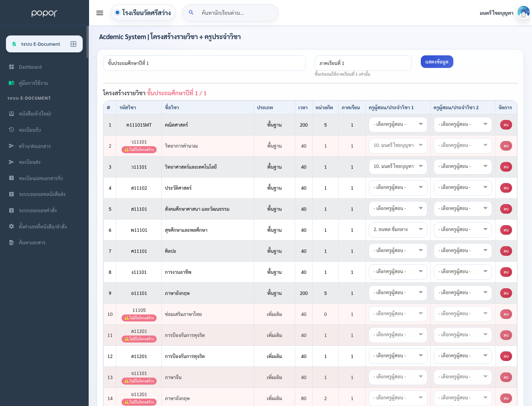Select teacher 1 for ประวัติศาสตร์

[x=398, y=187]
